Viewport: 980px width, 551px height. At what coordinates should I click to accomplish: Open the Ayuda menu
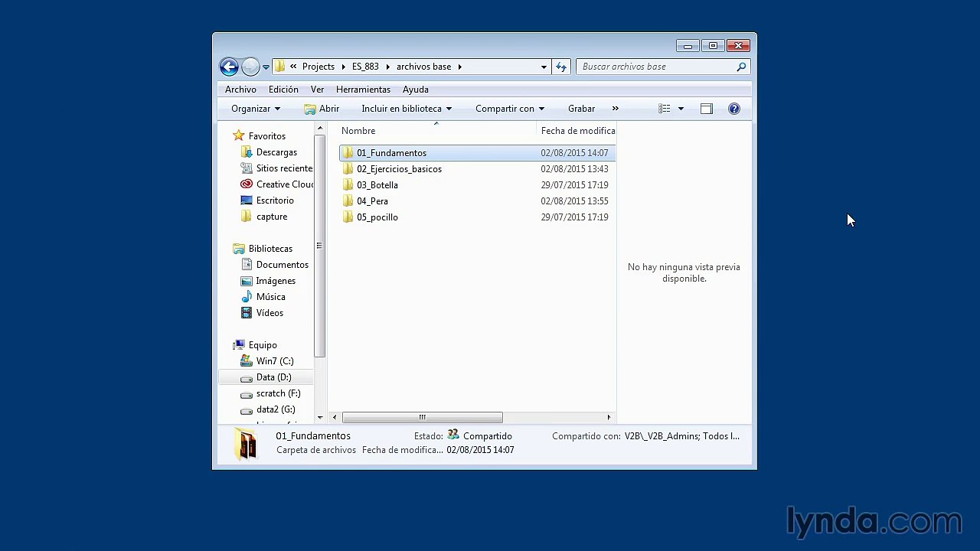[416, 90]
